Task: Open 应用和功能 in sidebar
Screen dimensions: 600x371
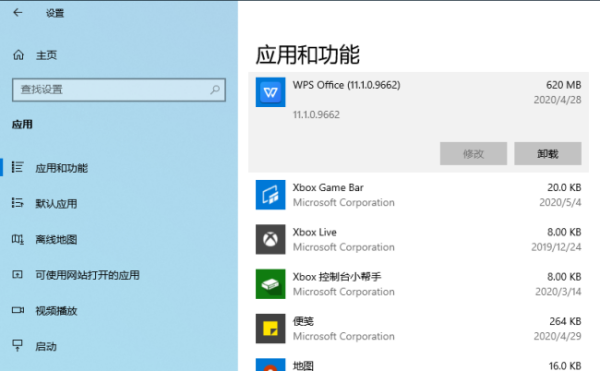Action: (x=62, y=168)
